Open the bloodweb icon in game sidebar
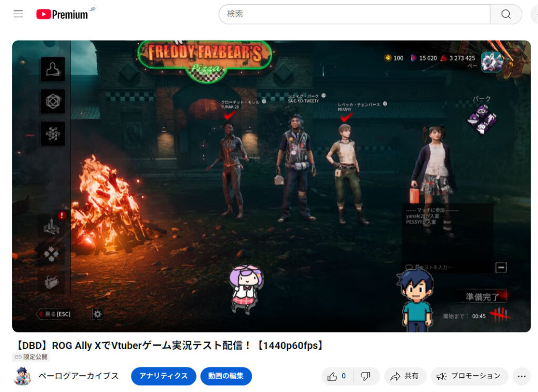 (x=53, y=134)
